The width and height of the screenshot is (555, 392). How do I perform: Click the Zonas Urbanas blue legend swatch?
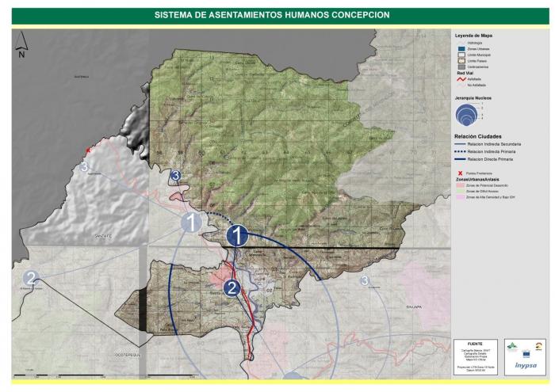460,49
